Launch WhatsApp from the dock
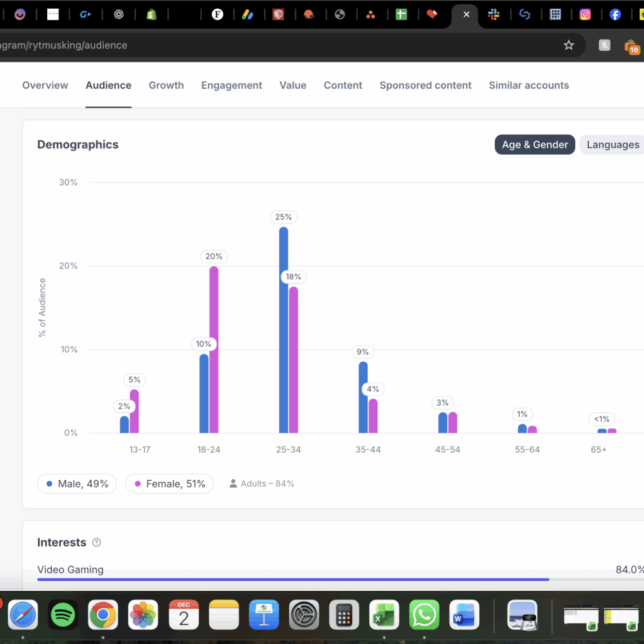 coord(425,614)
